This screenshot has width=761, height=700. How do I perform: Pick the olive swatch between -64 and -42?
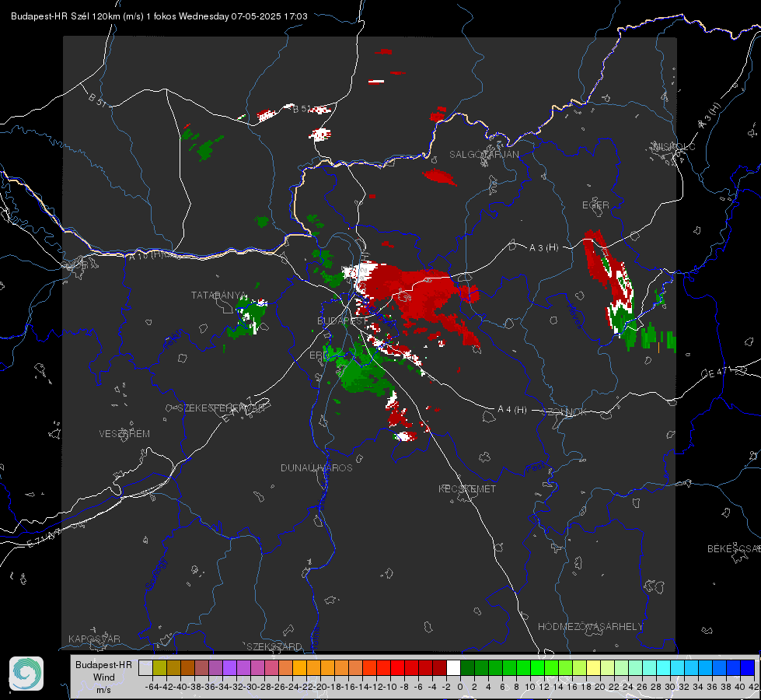159,667
